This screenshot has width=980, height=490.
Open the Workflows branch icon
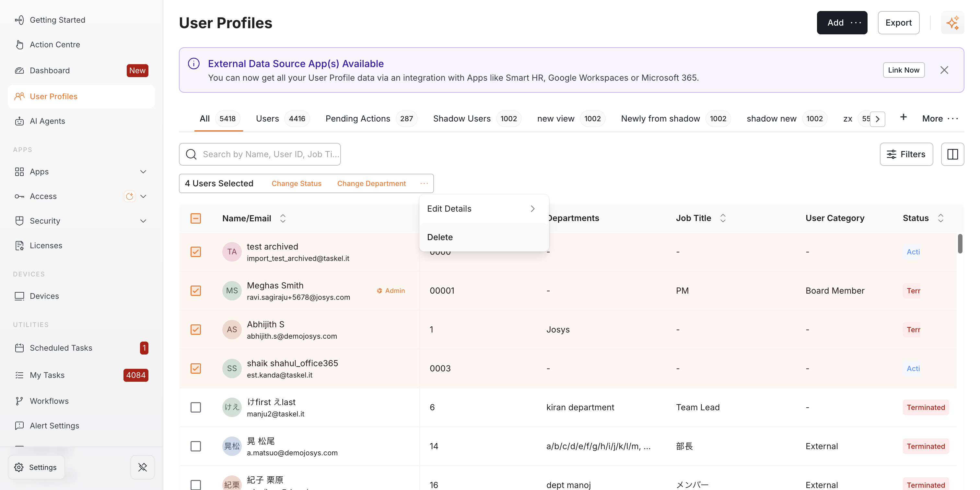[x=19, y=401]
